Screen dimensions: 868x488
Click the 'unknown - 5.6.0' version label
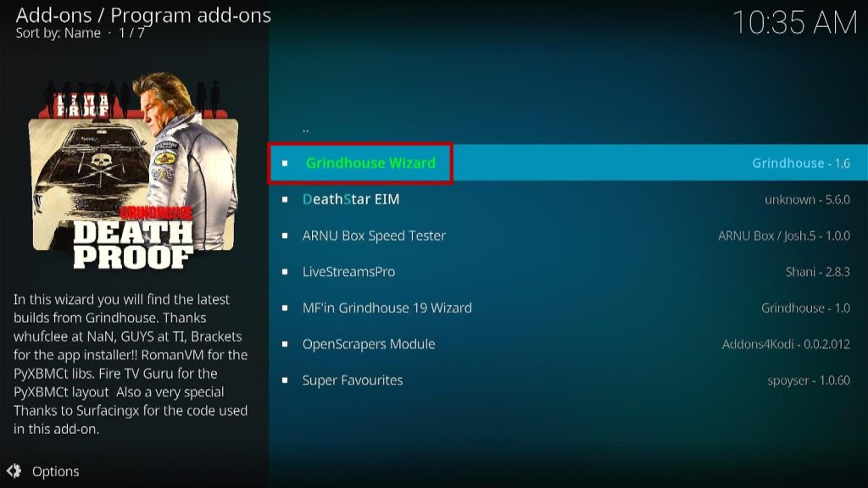(807, 200)
